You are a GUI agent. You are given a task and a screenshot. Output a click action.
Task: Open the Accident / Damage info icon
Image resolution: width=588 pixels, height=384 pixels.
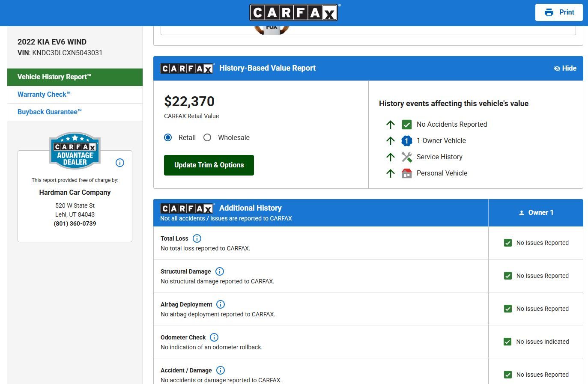point(221,370)
